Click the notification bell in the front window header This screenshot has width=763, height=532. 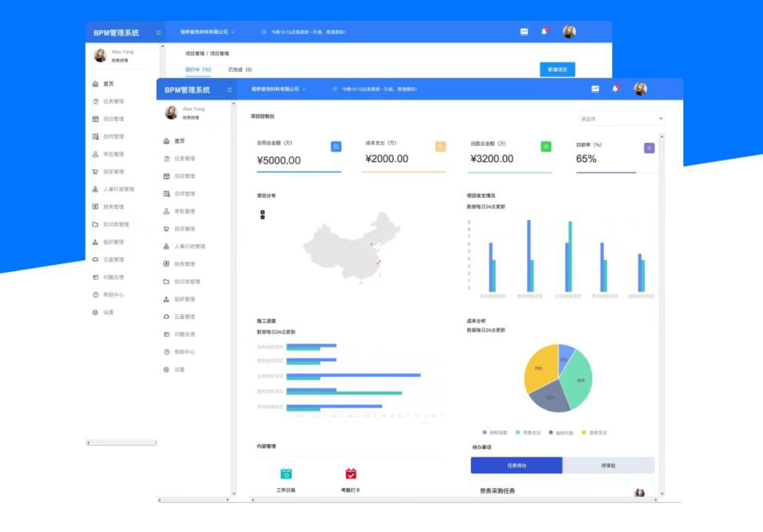(x=615, y=89)
